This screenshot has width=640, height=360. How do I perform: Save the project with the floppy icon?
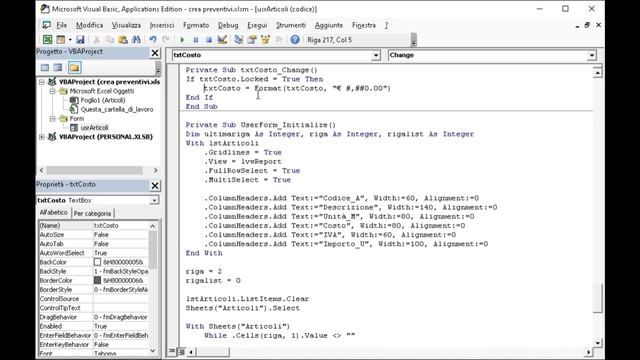click(x=80, y=40)
